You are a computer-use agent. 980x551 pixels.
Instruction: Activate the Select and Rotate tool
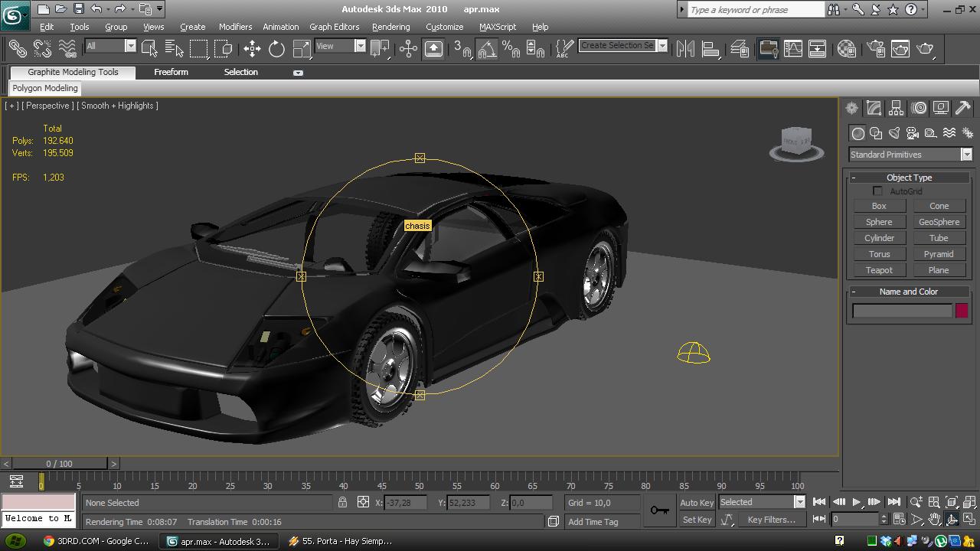click(276, 49)
